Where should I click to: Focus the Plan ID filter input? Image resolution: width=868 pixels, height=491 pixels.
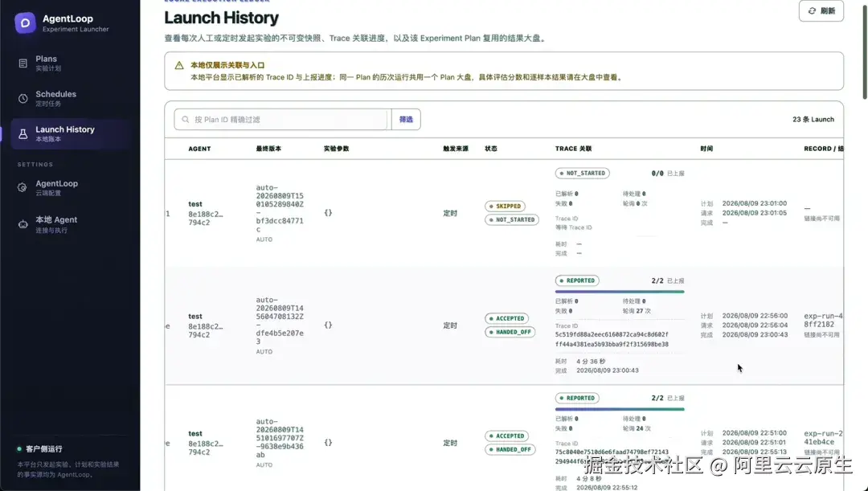click(x=282, y=120)
